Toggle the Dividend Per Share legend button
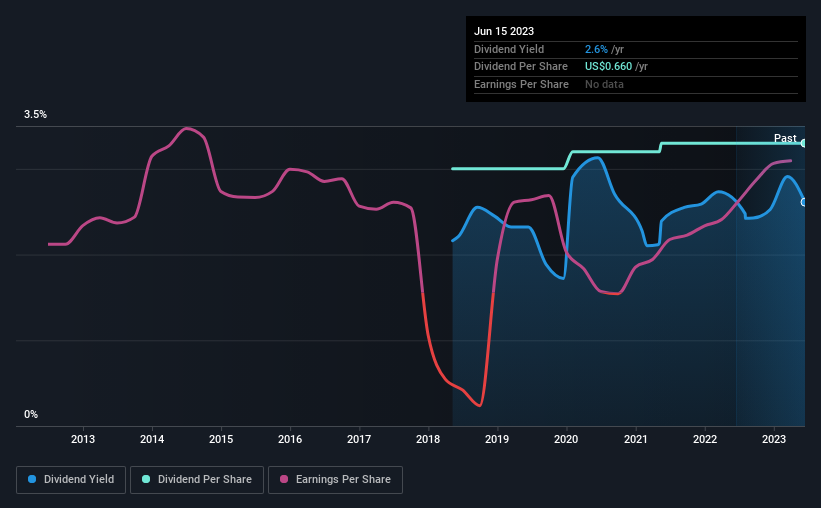This screenshot has width=821, height=508. coord(197,480)
